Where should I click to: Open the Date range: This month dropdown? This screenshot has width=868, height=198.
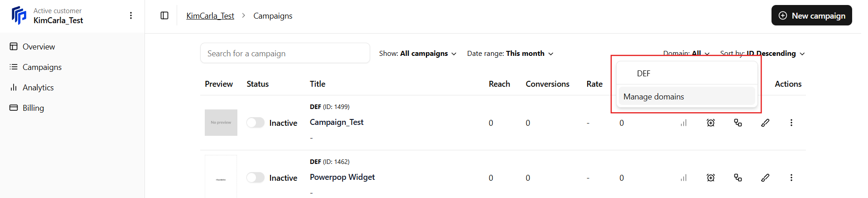[x=510, y=54]
